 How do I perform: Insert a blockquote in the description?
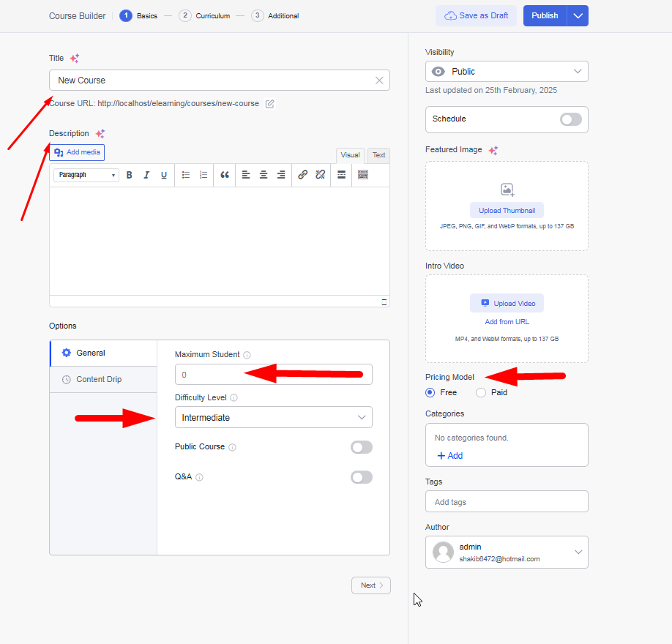225,175
